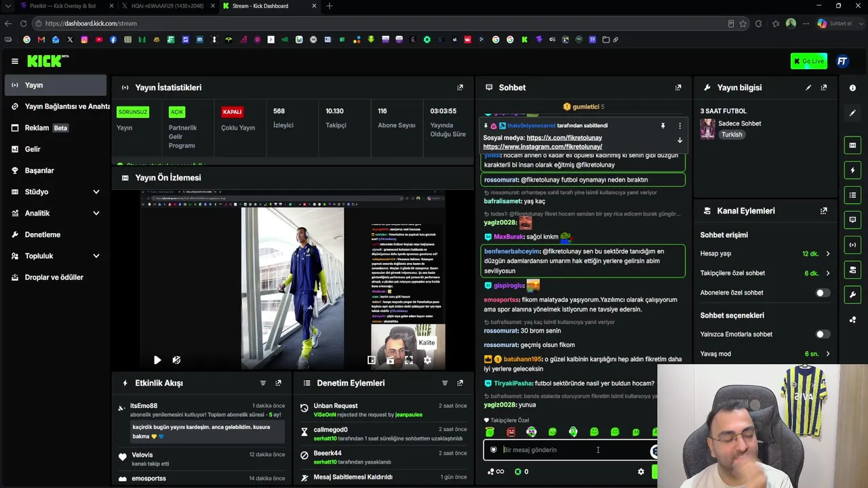Screen dimensions: 868x488
Task: Select Yayın in the left sidebar
Action: [56, 85]
